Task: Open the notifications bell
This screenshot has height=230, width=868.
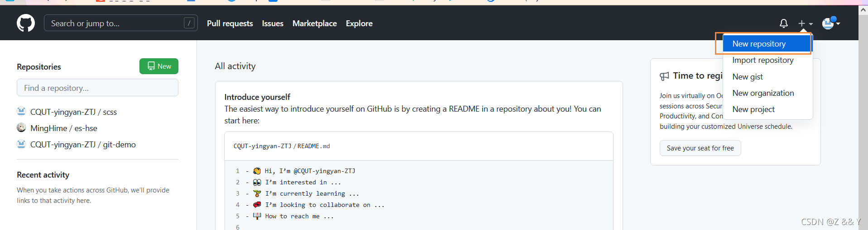Action: pos(784,23)
